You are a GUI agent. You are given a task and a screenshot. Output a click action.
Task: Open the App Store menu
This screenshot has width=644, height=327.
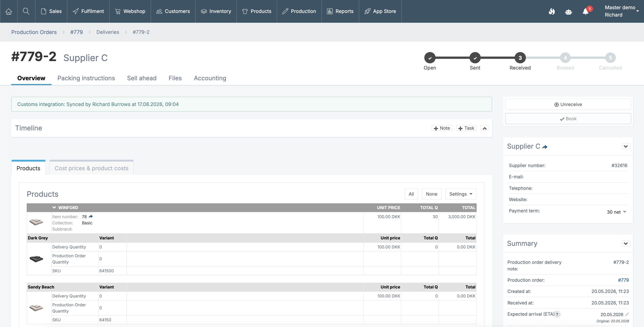(380, 11)
